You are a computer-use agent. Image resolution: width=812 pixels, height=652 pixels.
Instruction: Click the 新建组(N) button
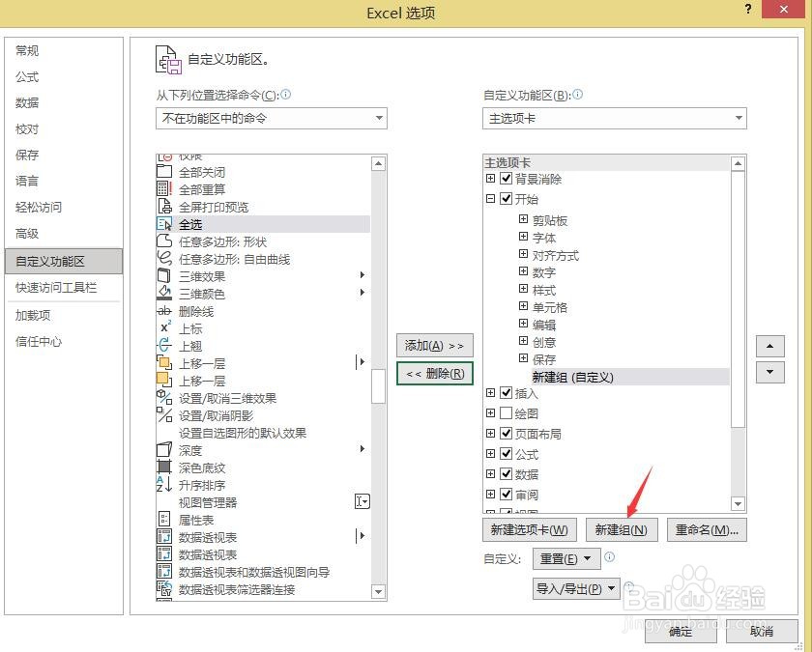coord(622,530)
